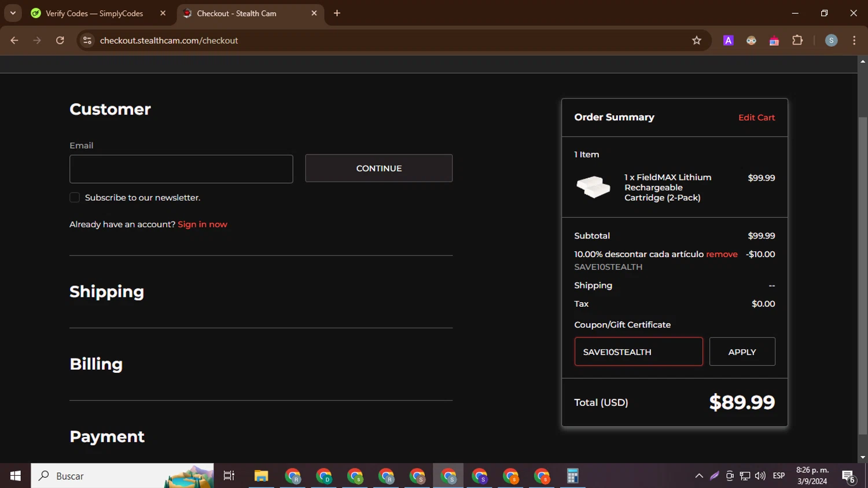868x488 pixels.
Task: Bookmark this page with the star icon
Action: point(697,41)
